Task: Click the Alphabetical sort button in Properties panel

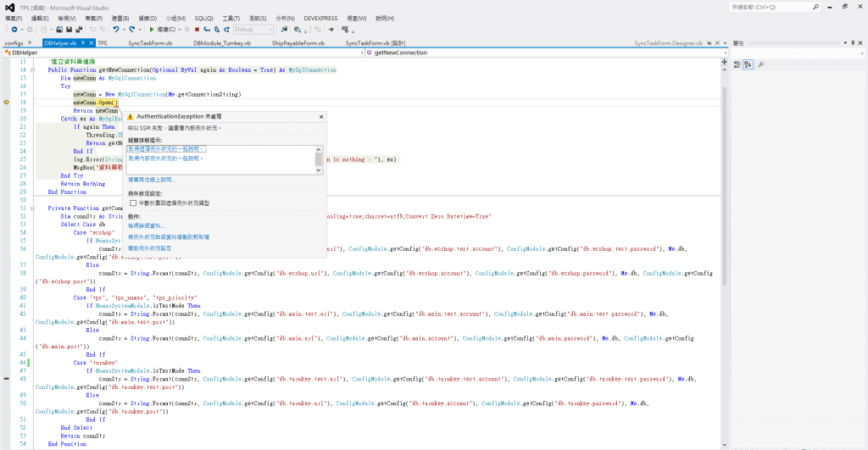Action: [748, 64]
